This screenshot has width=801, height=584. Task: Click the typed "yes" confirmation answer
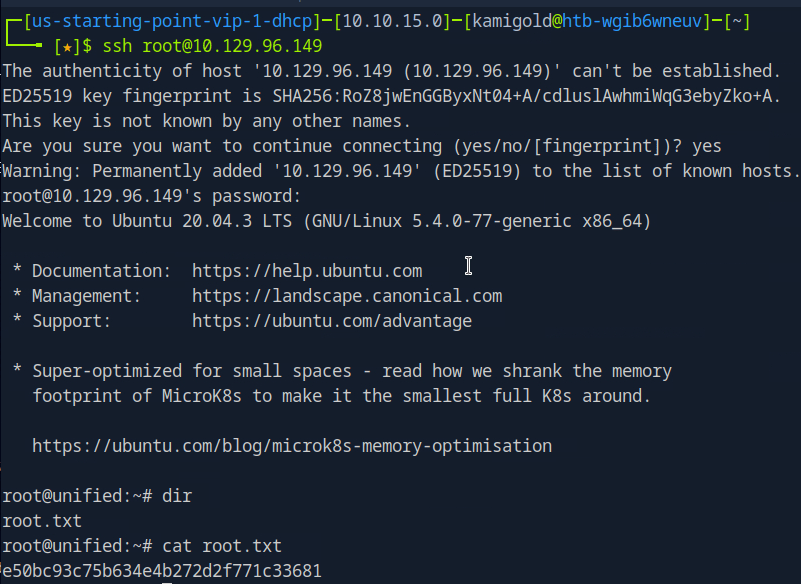[x=706, y=146]
